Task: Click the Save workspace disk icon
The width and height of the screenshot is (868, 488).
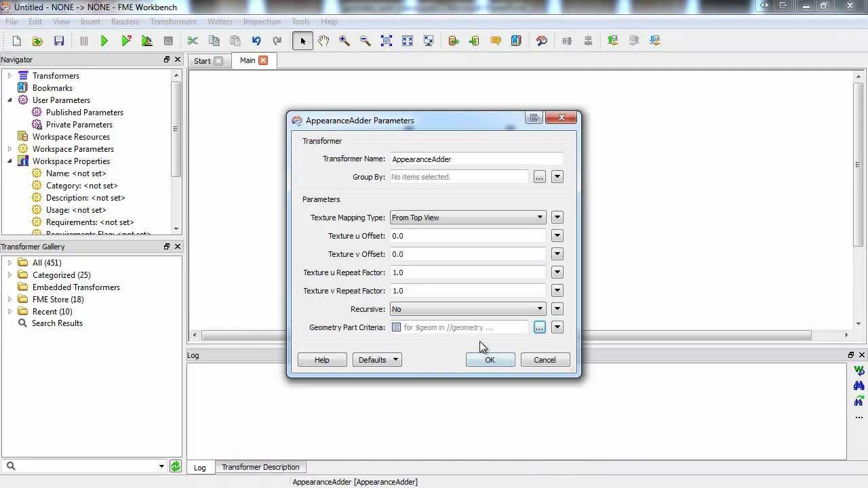Action: coord(59,41)
